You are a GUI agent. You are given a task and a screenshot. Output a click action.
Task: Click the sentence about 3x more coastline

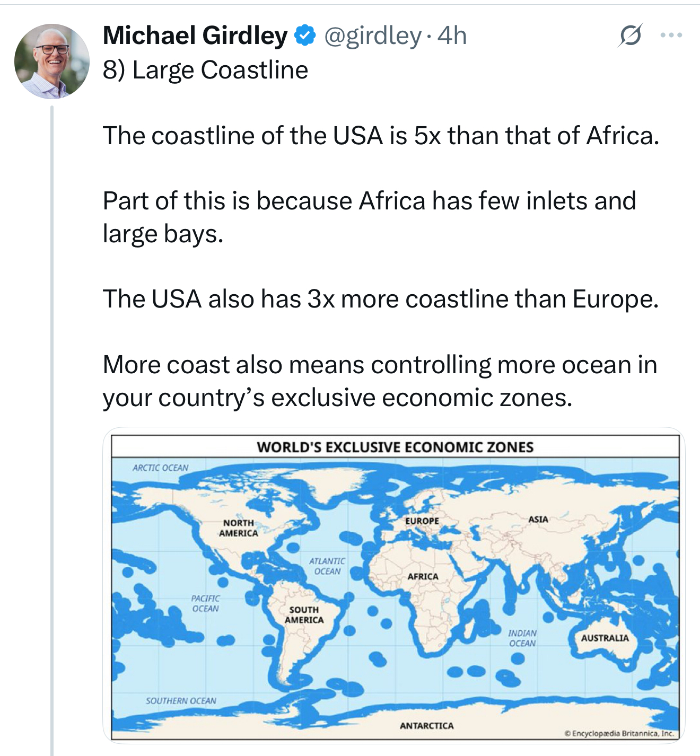pyautogui.click(x=380, y=299)
